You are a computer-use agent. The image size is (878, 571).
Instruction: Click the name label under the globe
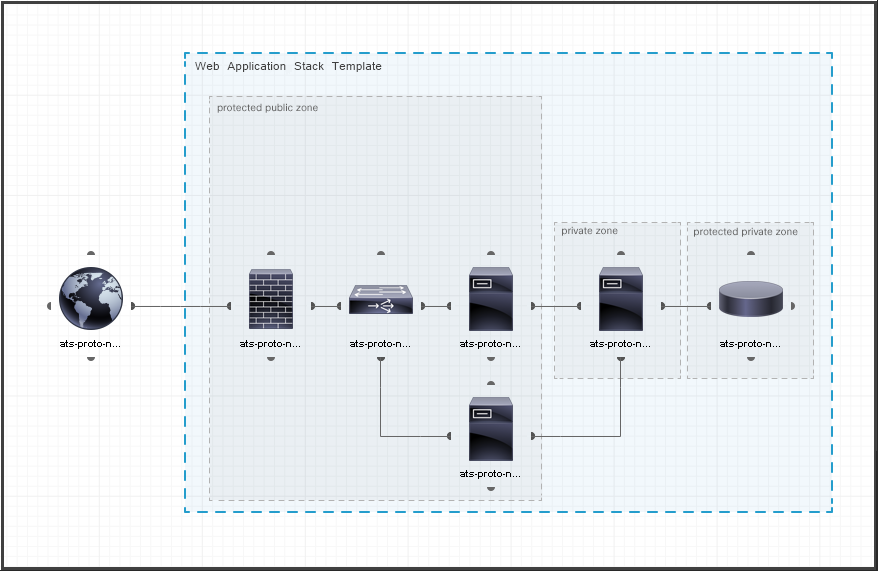click(91, 344)
